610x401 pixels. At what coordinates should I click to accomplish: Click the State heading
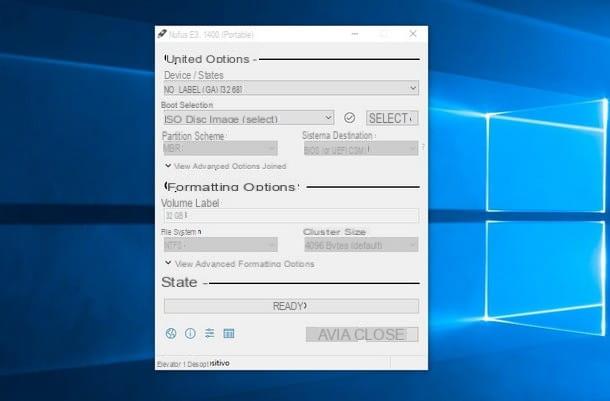coord(179,282)
